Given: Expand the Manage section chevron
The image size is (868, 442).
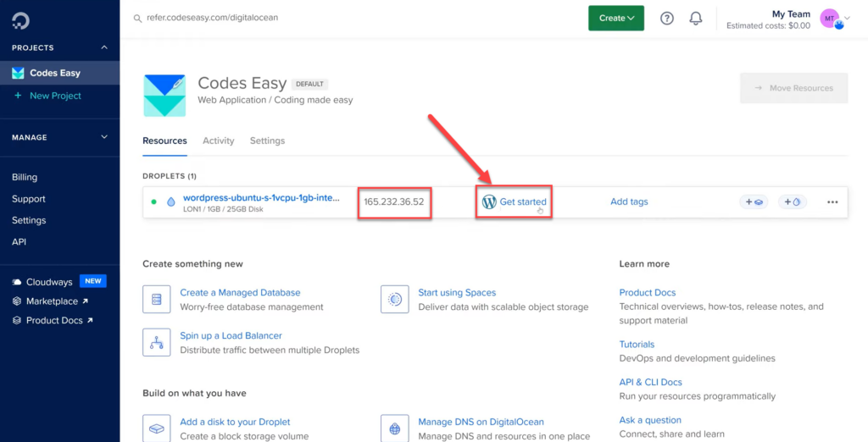Looking at the screenshot, I should pos(104,137).
